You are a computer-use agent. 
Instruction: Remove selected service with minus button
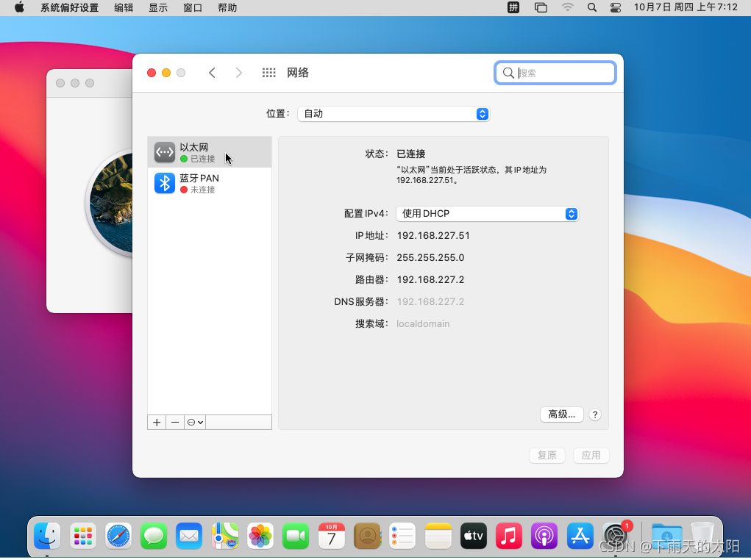pyautogui.click(x=175, y=422)
